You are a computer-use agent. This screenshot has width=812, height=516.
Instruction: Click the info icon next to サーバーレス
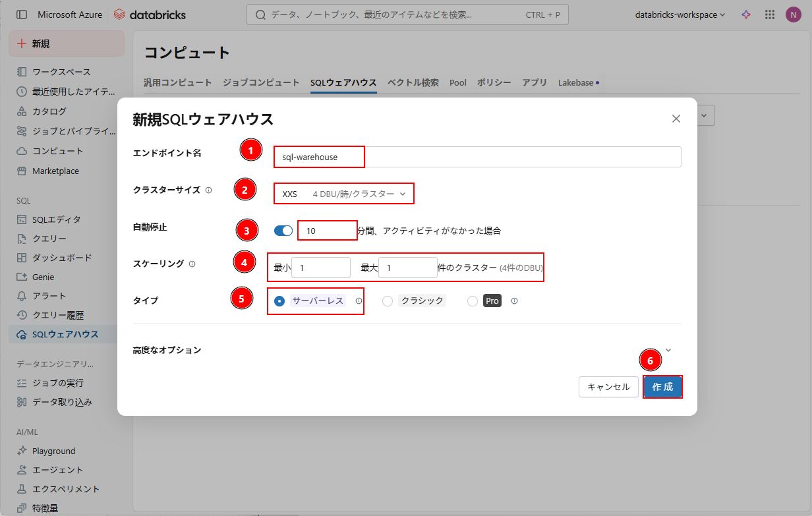(x=359, y=301)
